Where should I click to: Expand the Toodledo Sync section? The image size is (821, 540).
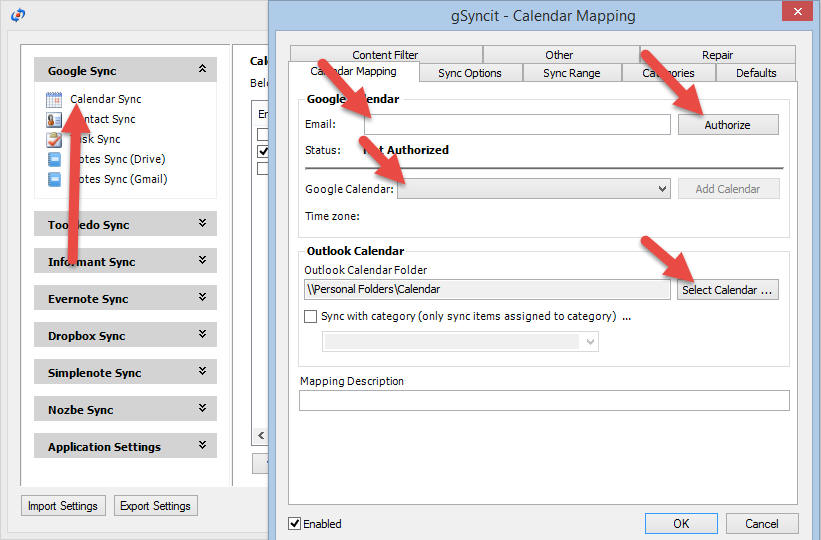202,223
